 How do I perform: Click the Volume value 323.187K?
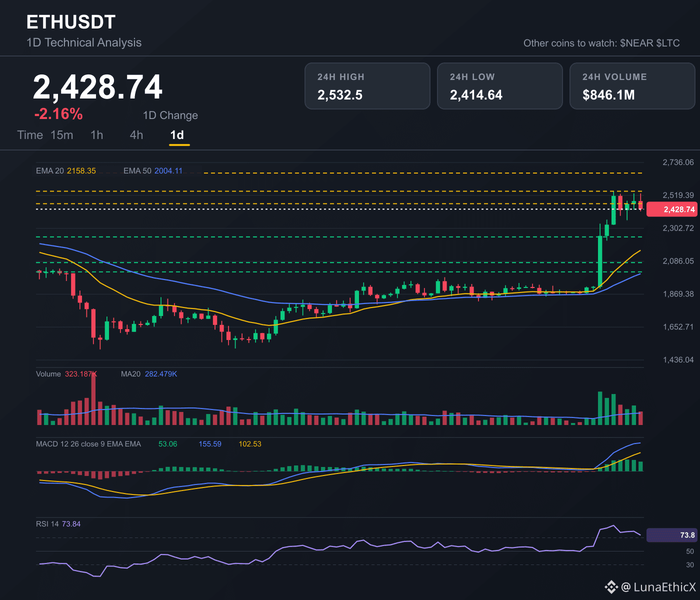(x=81, y=374)
